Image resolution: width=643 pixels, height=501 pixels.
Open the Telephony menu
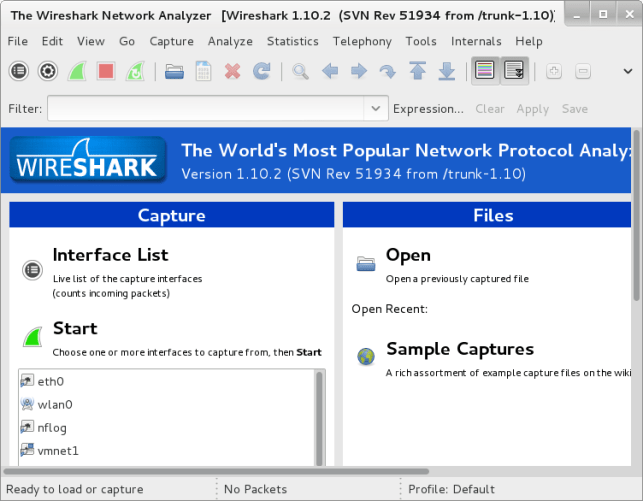[x=362, y=41]
